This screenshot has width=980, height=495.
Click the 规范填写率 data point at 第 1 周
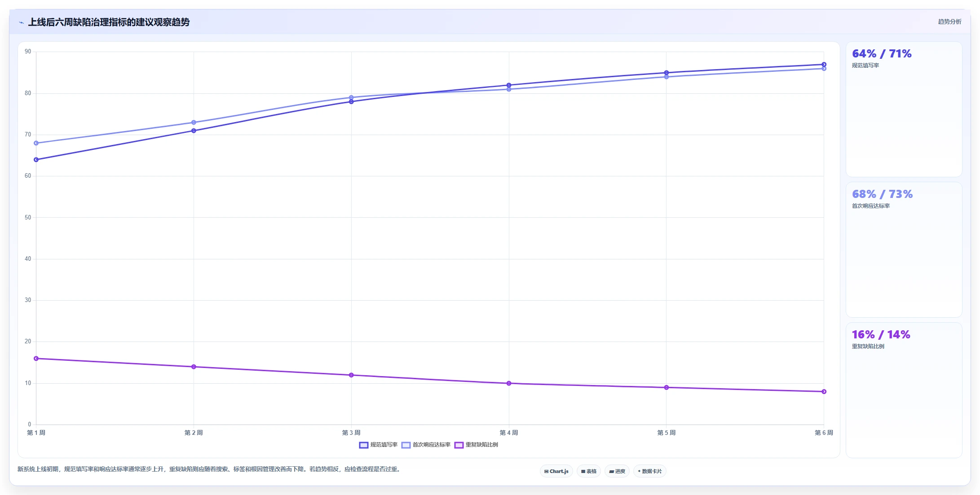36,160
